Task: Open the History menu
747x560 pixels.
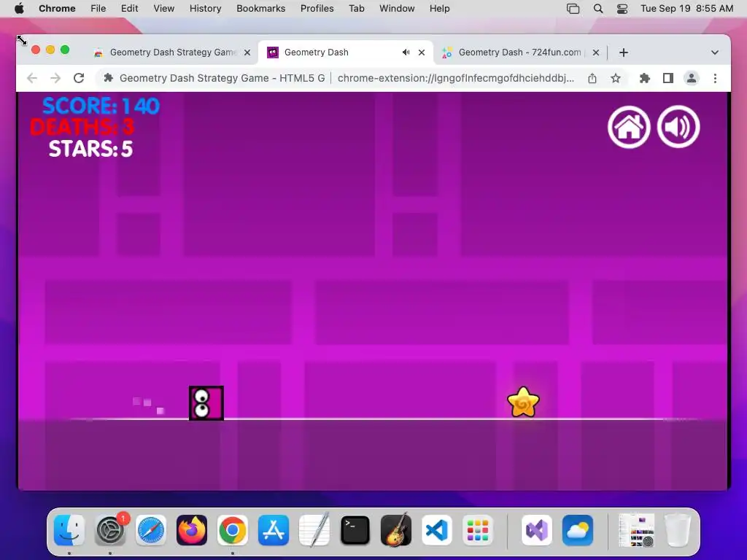Action: tap(205, 9)
